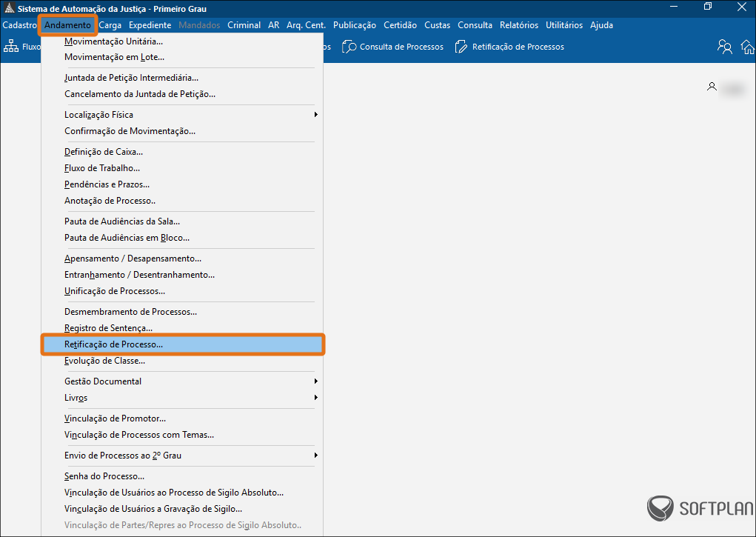The width and height of the screenshot is (756, 537).
Task: Click the application logo in title bar
Action: click(x=9, y=8)
